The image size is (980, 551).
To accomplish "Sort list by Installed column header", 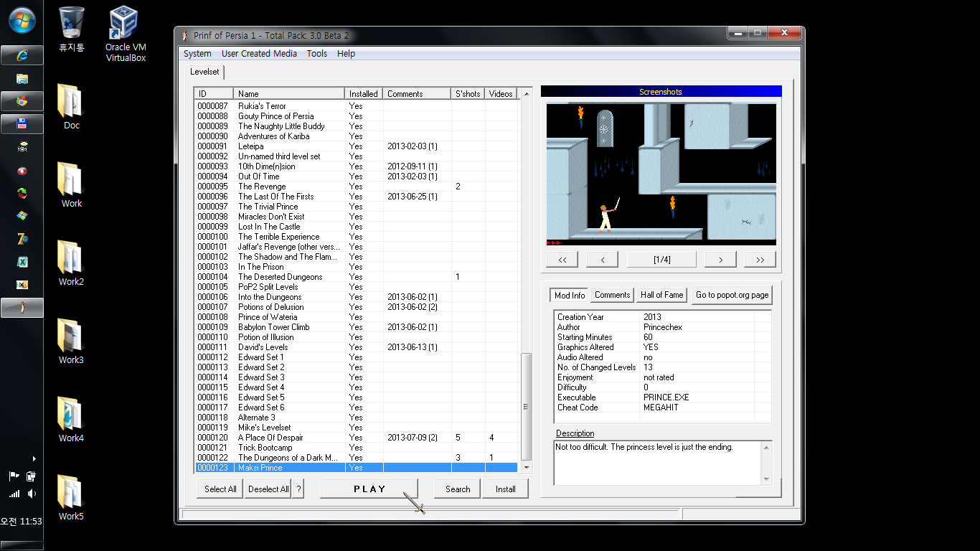I will [x=364, y=93].
